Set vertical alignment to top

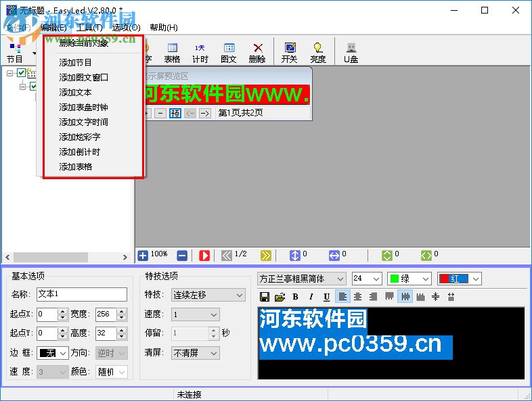click(389, 297)
